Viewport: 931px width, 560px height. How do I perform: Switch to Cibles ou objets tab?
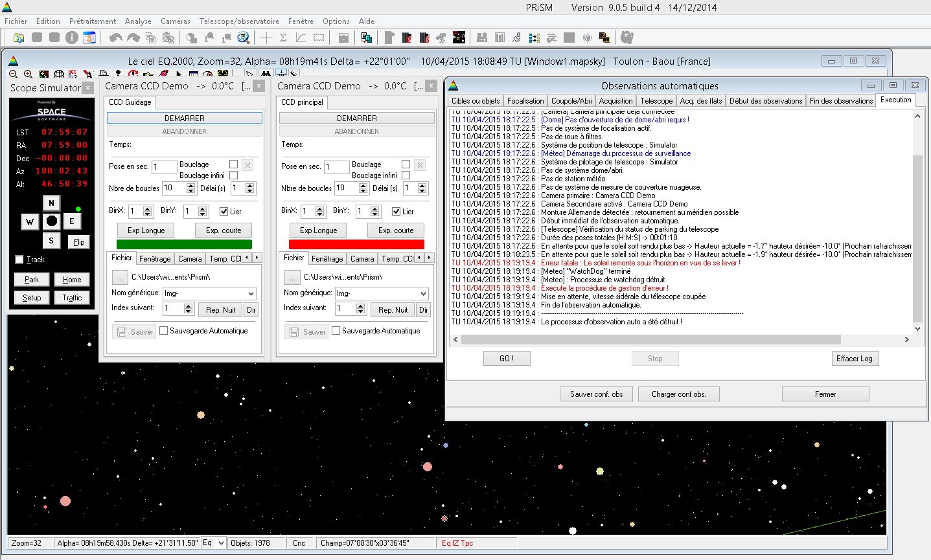click(476, 101)
